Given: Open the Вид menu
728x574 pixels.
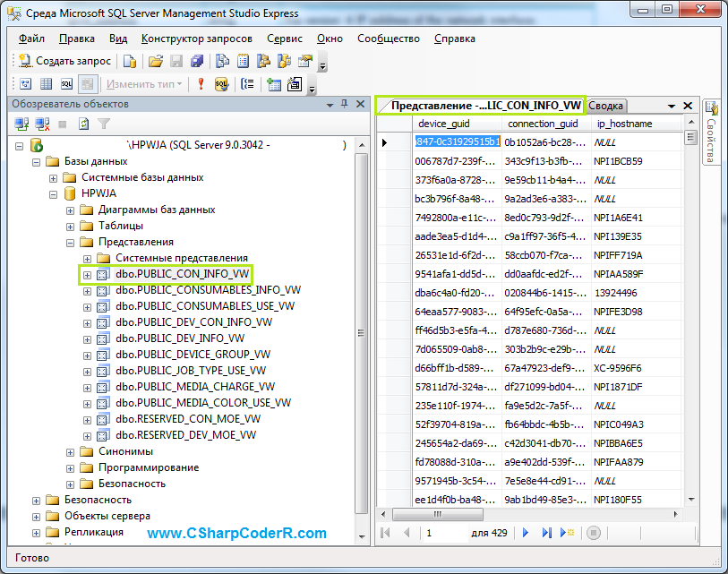Looking at the screenshot, I should coord(118,39).
